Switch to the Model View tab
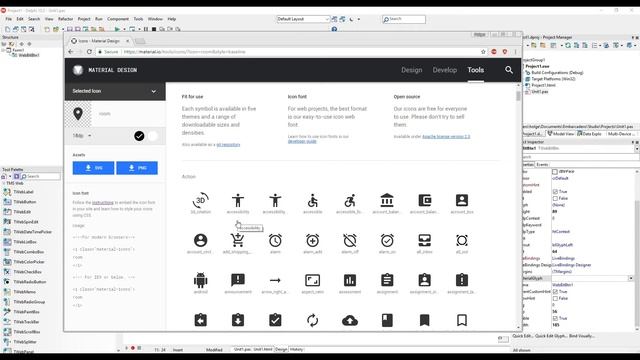Image resolution: width=640 pixels, height=360 pixels. pos(561,134)
